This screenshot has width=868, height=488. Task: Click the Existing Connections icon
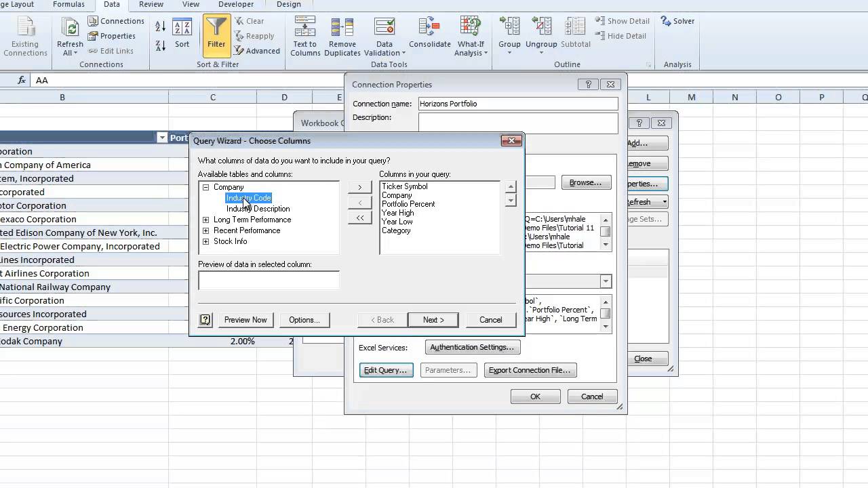pyautogui.click(x=25, y=37)
